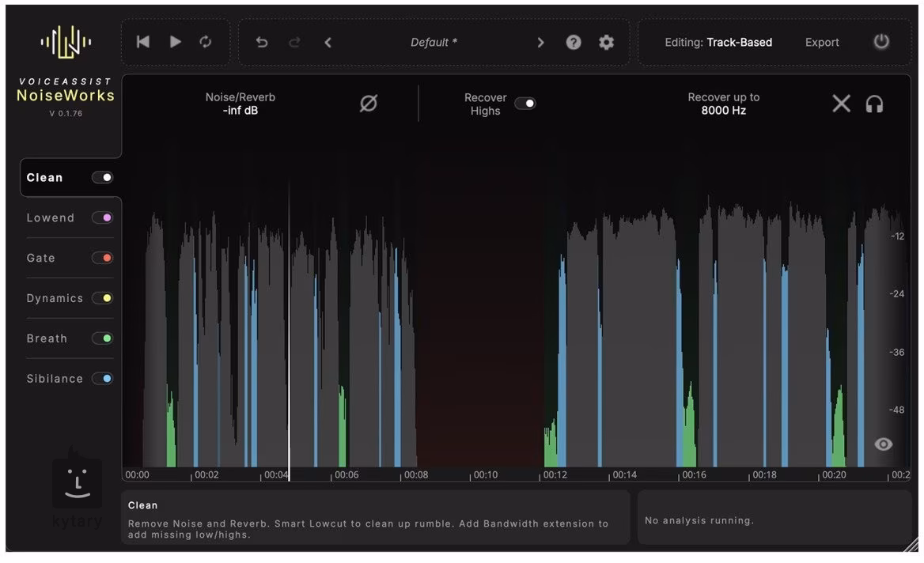Toggle the Breath module switch
Image resolution: width=924 pixels, height=563 pixels.
pyautogui.click(x=103, y=338)
